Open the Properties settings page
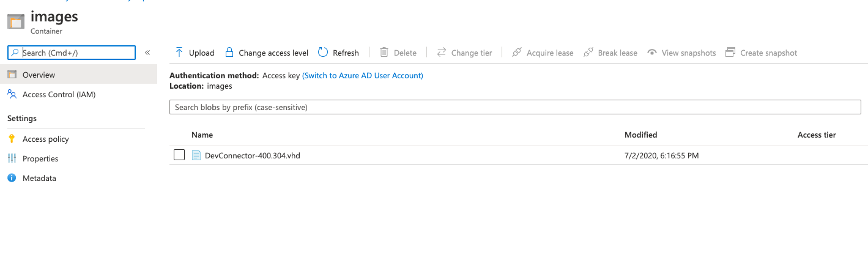This screenshot has height=277, width=868. (40, 158)
